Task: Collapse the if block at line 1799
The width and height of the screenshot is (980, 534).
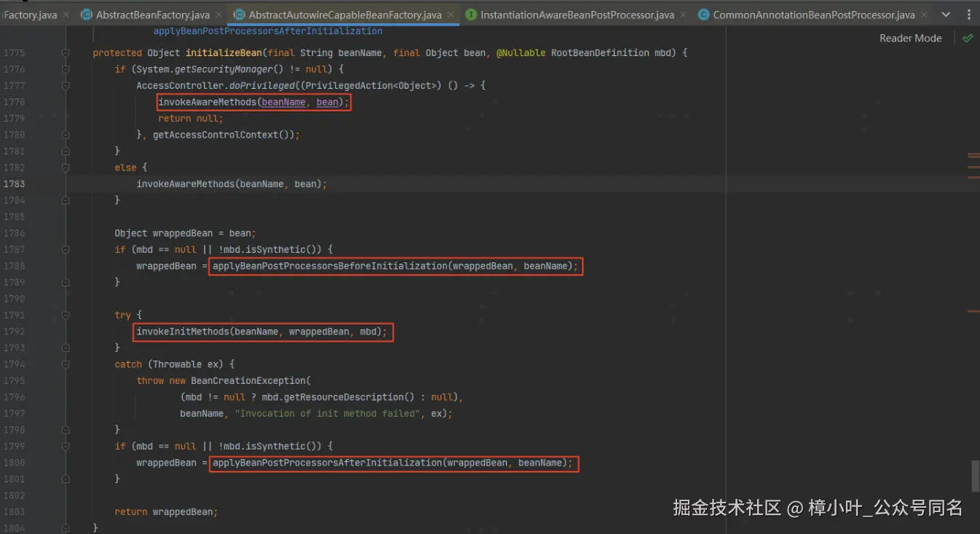Action: coord(66,446)
